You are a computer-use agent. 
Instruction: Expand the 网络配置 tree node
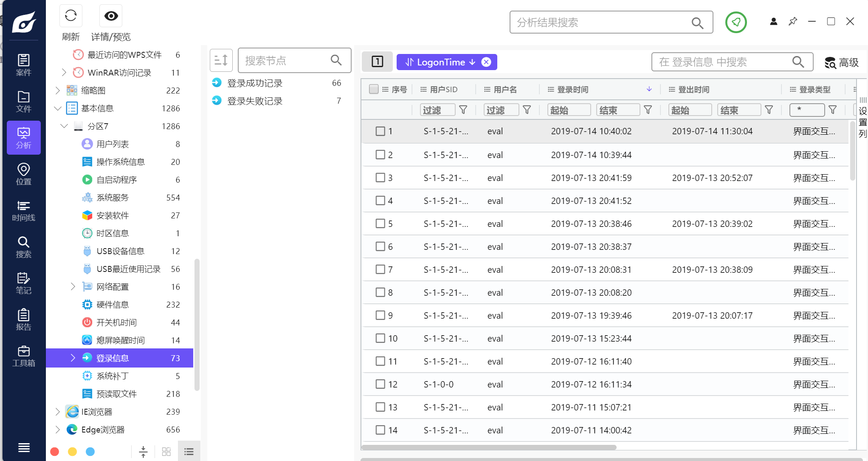tap(73, 287)
